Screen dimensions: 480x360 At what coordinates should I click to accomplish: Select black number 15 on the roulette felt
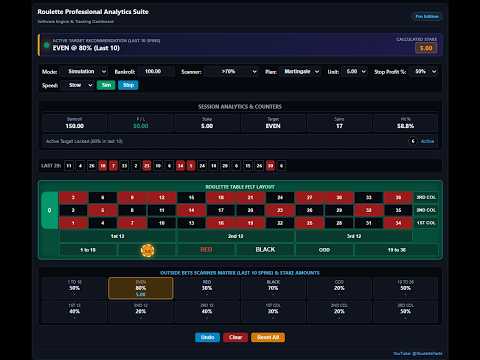pyautogui.click(x=191, y=197)
